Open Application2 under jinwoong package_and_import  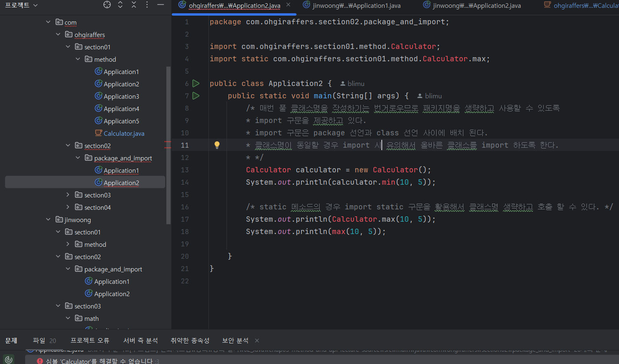coord(107,294)
